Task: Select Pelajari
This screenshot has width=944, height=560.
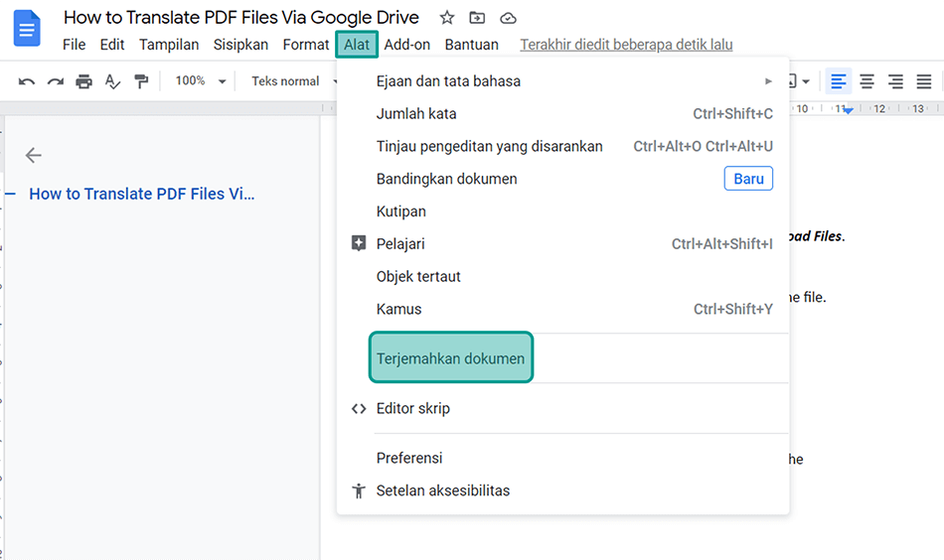Action: (562, 243)
